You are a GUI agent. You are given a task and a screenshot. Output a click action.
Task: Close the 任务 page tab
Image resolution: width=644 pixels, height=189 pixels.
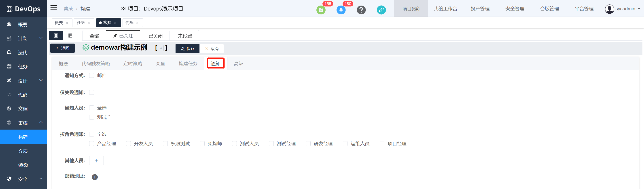[89, 23]
